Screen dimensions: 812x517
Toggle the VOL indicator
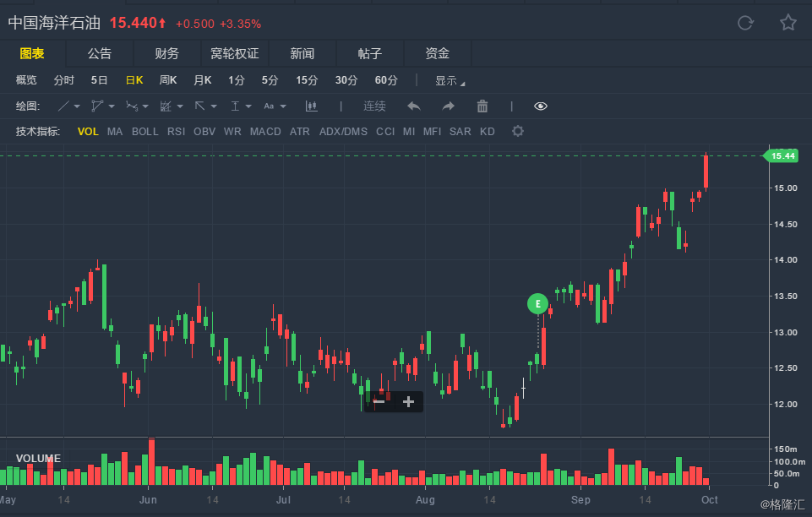point(88,132)
